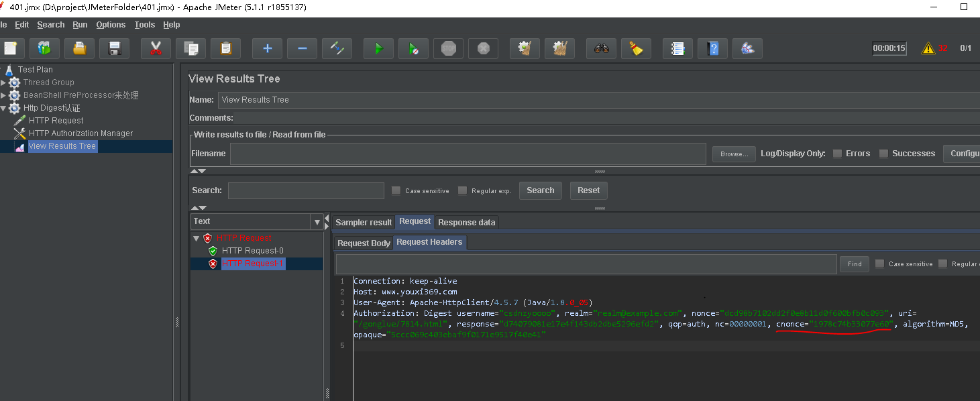Select failed HTTP Request-1 result

point(254,264)
